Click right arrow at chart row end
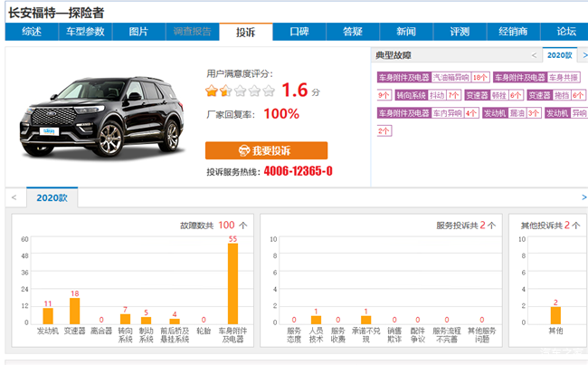 click(x=583, y=197)
